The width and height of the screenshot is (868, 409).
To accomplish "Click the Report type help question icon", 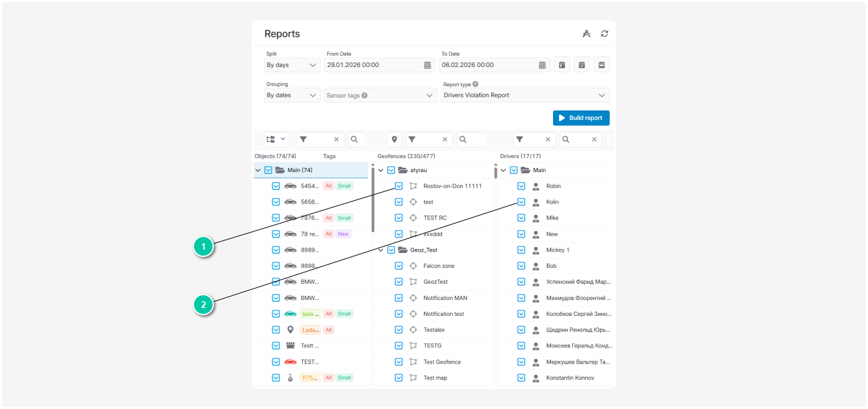I will pyautogui.click(x=475, y=84).
